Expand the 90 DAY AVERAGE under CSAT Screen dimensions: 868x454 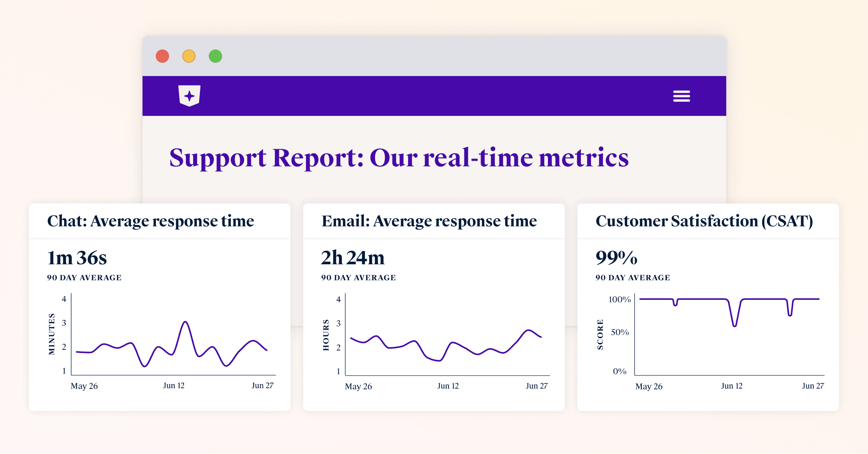click(633, 278)
